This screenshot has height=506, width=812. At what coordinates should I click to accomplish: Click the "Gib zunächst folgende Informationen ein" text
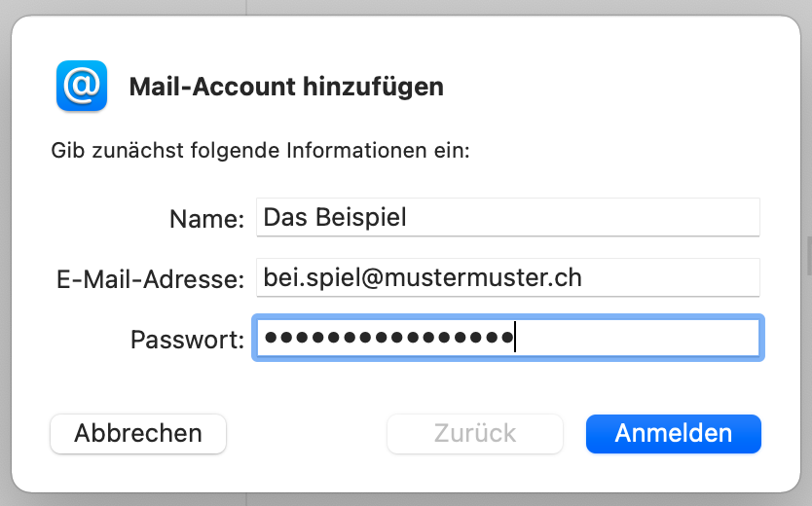click(x=260, y=152)
